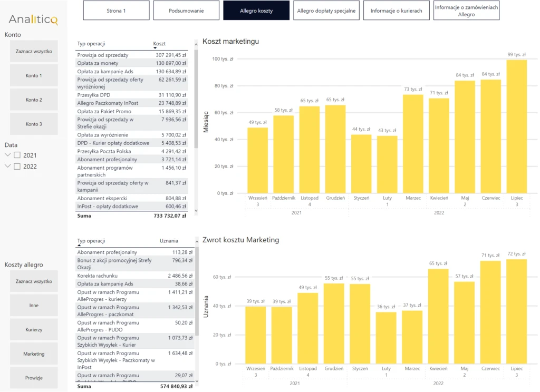Click the sort arrow under bottom Typ operacji
Screen dimensions: 540x392
(x=79, y=246)
